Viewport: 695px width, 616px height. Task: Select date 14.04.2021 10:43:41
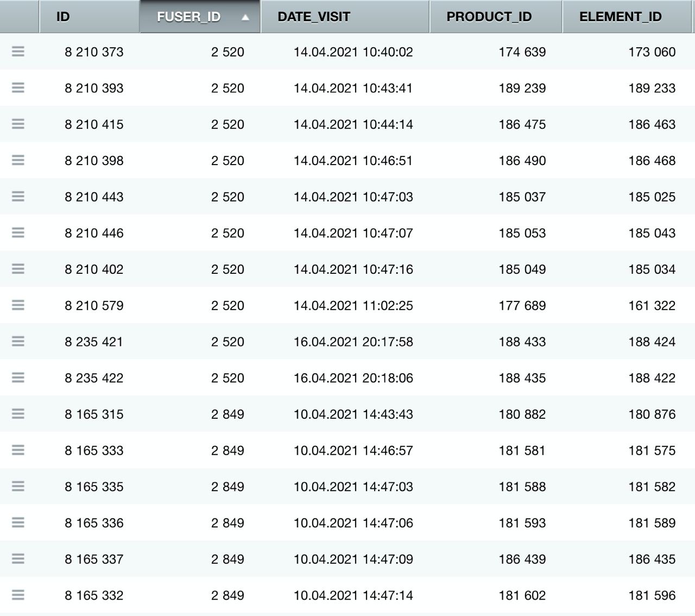pos(353,88)
